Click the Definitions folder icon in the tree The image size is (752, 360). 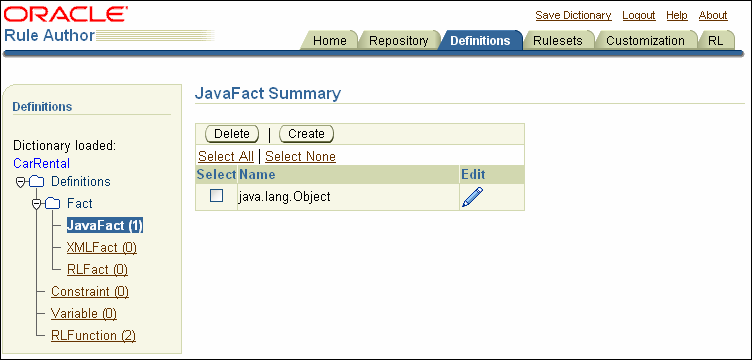point(36,182)
